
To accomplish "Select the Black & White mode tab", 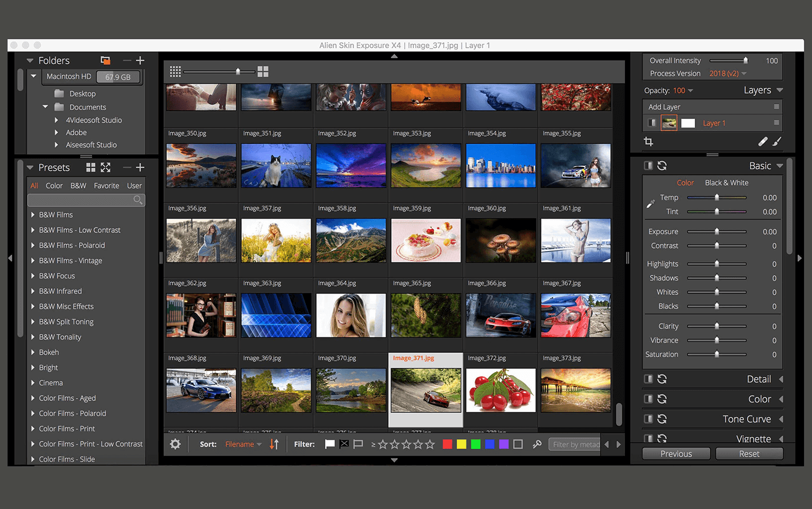I will [x=726, y=183].
